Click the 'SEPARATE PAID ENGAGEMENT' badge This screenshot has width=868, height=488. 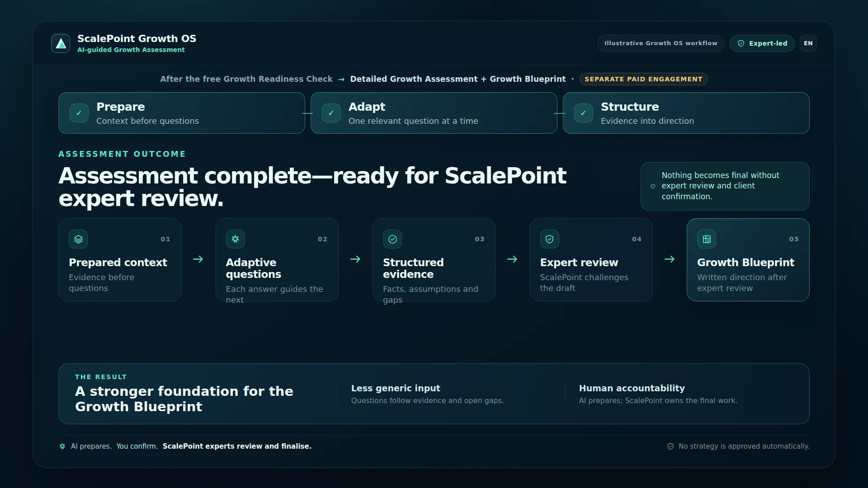click(644, 79)
